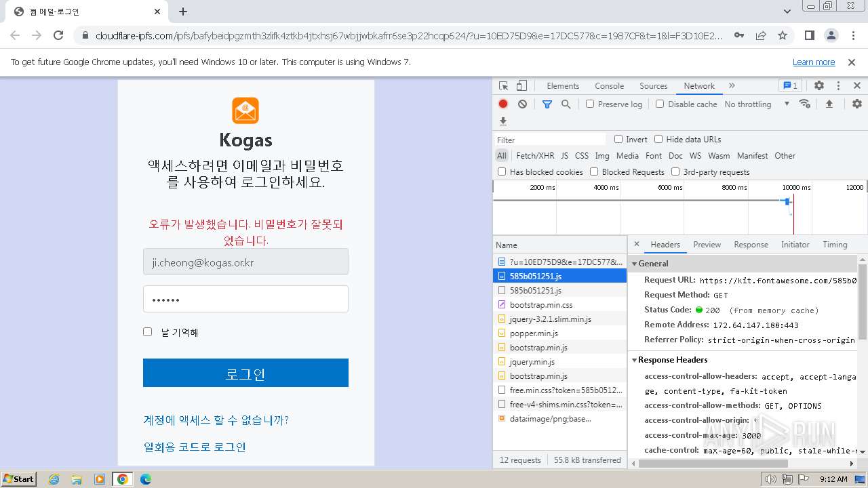This screenshot has width=868, height=488.
Task: Open Network panel settings gear
Action: pyautogui.click(x=857, y=104)
